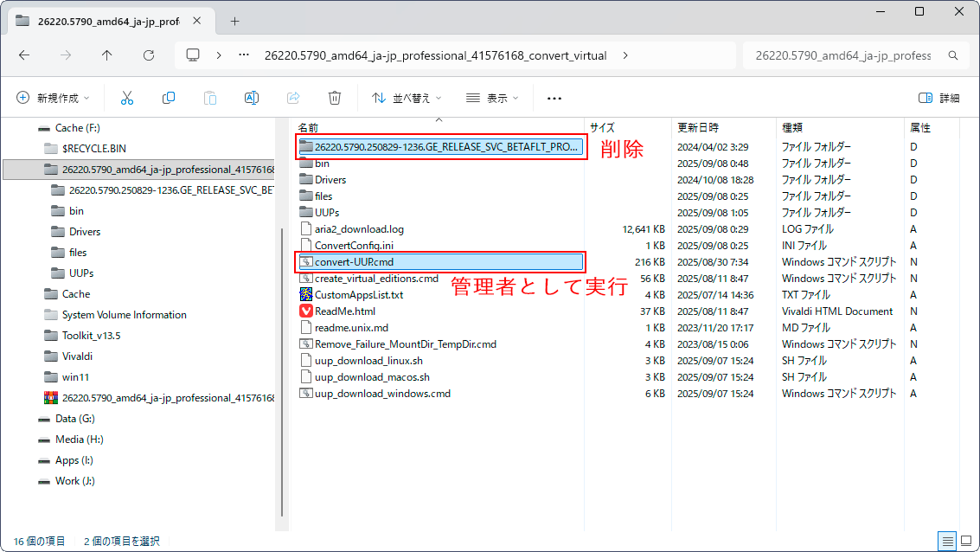Click the 26220.5790_amd64_ja-jp tab title
Viewport: 980px width, 552px height.
click(108, 22)
